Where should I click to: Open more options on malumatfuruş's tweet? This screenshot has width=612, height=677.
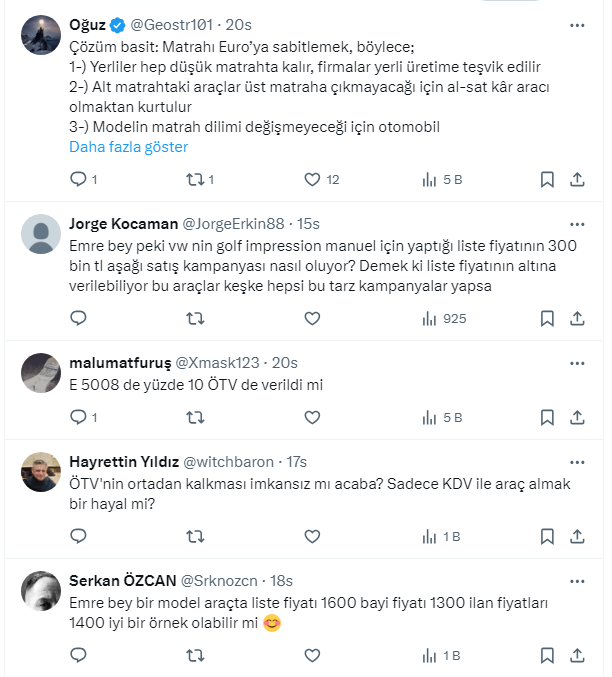(x=577, y=362)
